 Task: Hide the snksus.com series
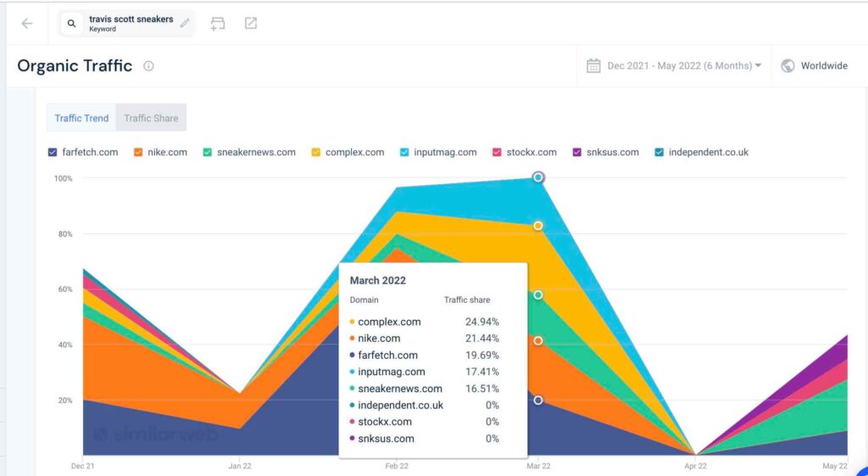click(x=578, y=153)
